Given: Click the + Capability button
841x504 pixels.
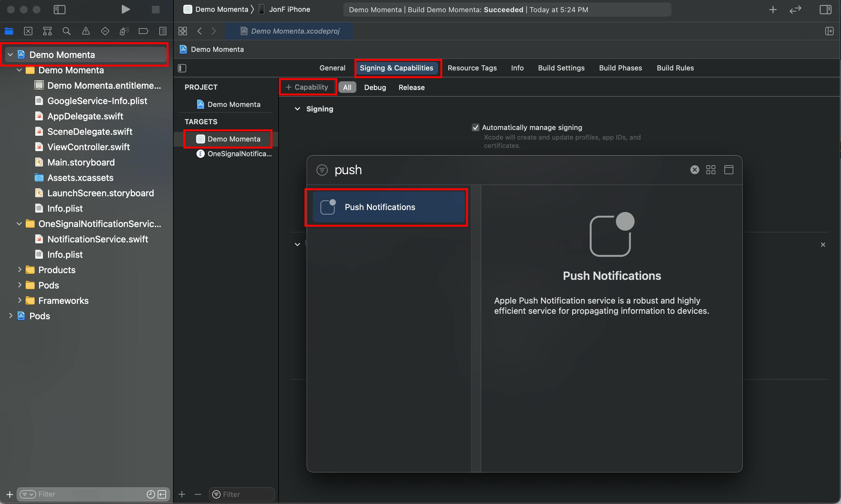Looking at the screenshot, I should point(307,87).
